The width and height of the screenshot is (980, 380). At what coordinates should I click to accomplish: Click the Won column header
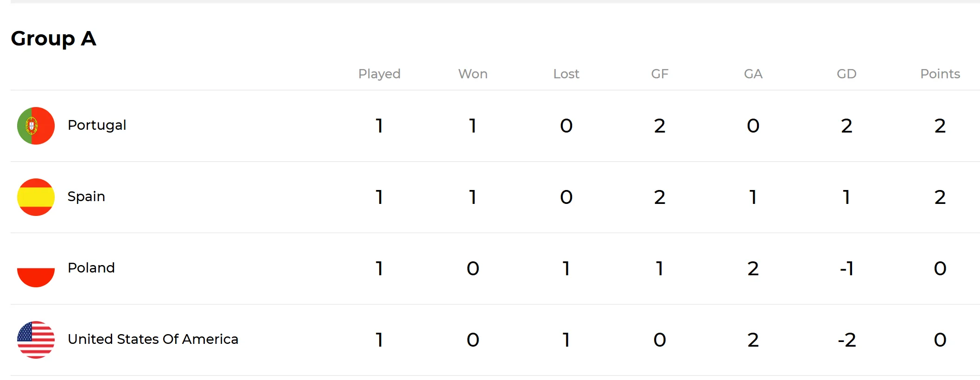[x=473, y=74]
